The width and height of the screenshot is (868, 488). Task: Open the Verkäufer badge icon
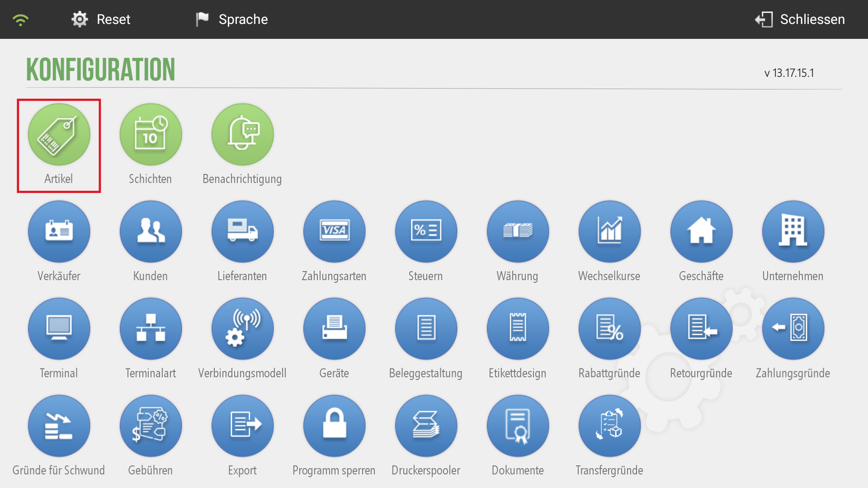(59, 232)
